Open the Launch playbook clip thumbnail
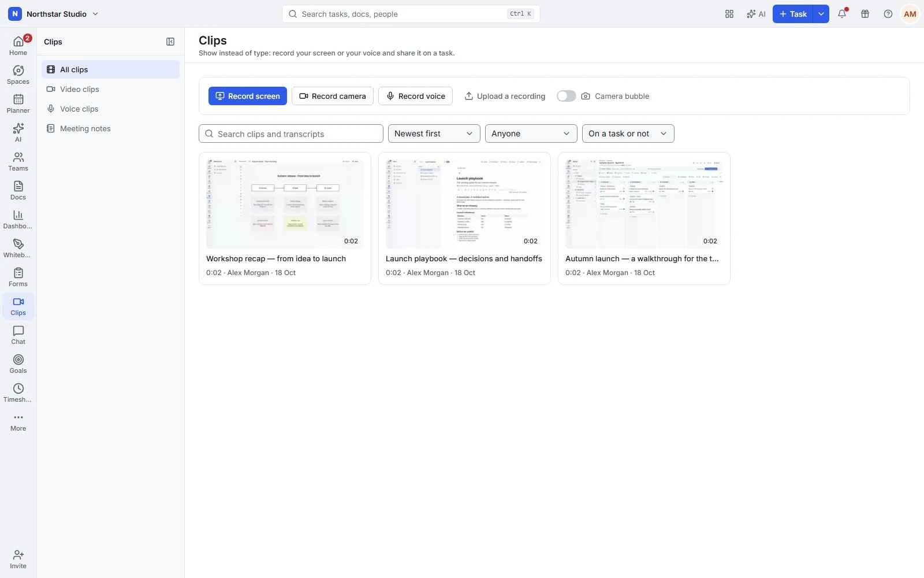The width and height of the screenshot is (924, 578). (465, 204)
